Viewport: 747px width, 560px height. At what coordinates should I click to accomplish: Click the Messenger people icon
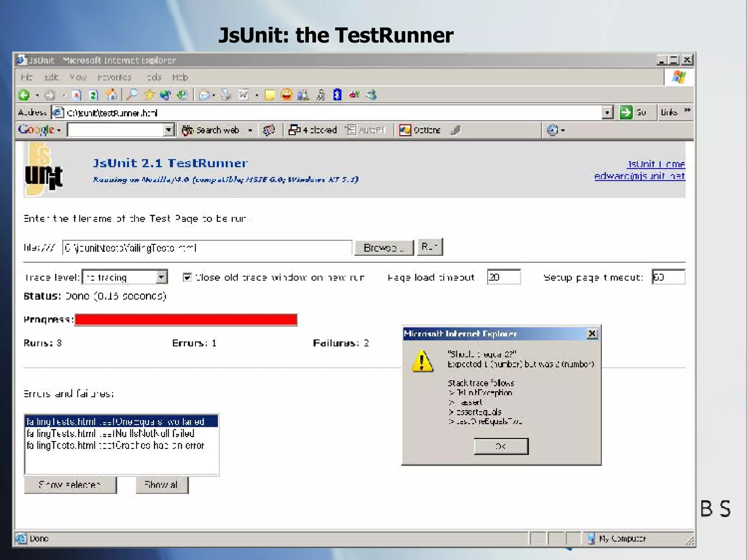point(303,95)
